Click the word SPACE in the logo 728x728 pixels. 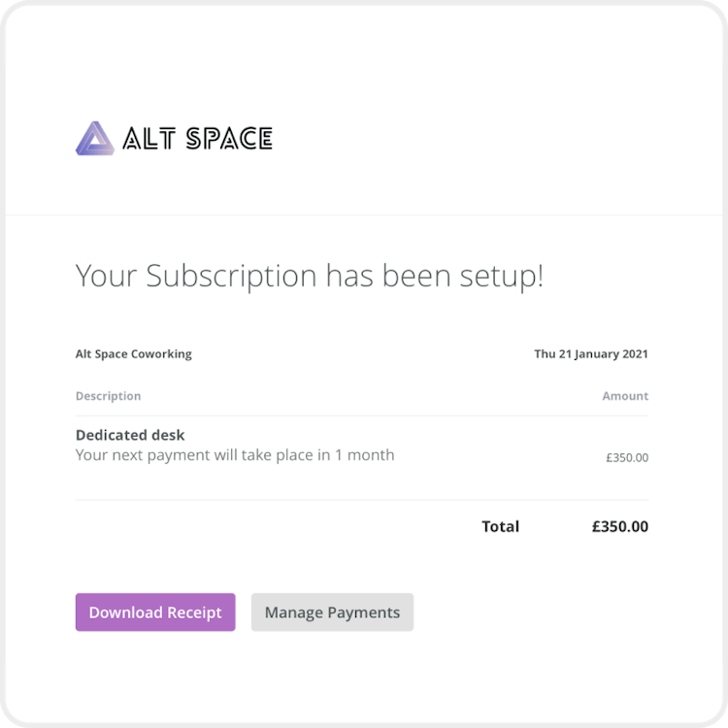pyautogui.click(x=229, y=139)
